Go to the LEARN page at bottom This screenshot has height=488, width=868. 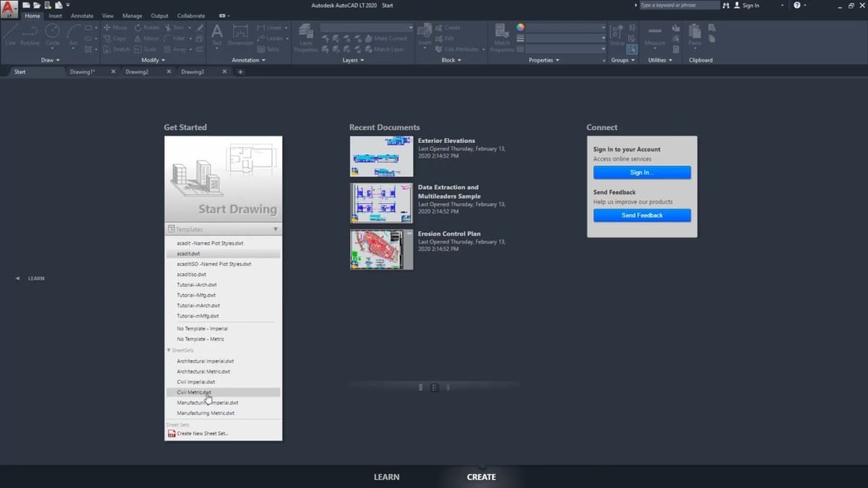386,477
